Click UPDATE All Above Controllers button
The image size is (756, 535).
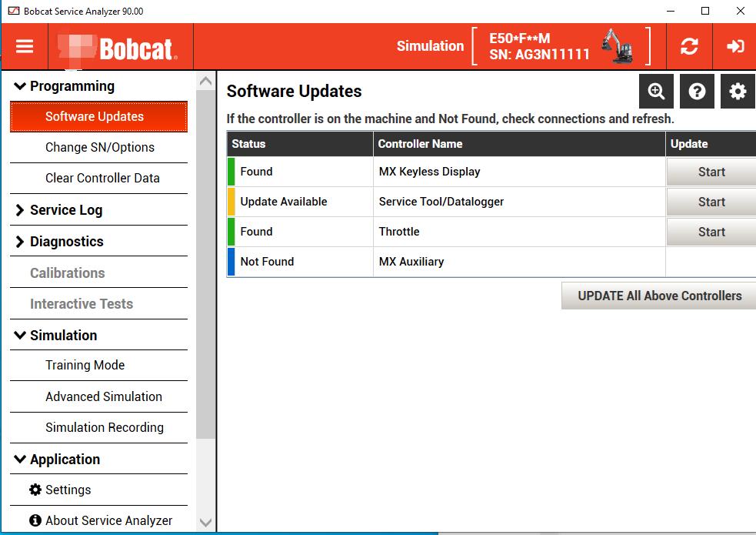tap(659, 296)
